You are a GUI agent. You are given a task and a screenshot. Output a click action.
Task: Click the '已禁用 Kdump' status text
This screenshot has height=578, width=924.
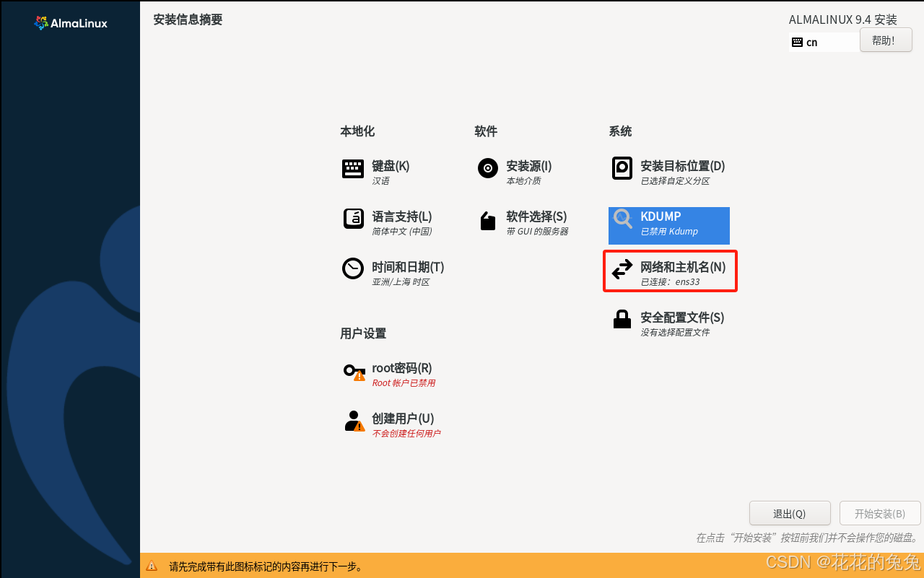click(x=669, y=232)
